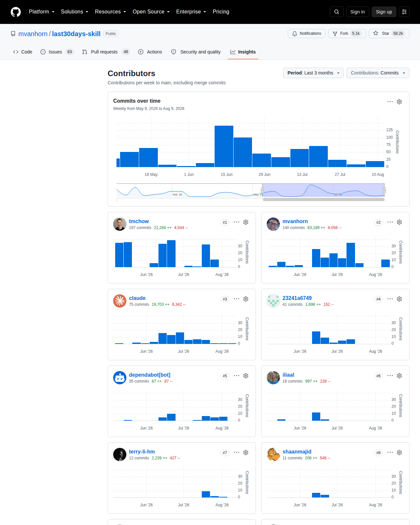Viewport: 420px width, 525px height.
Task: Open the gear icon on dependabot[bot] card
Action: tap(246, 376)
